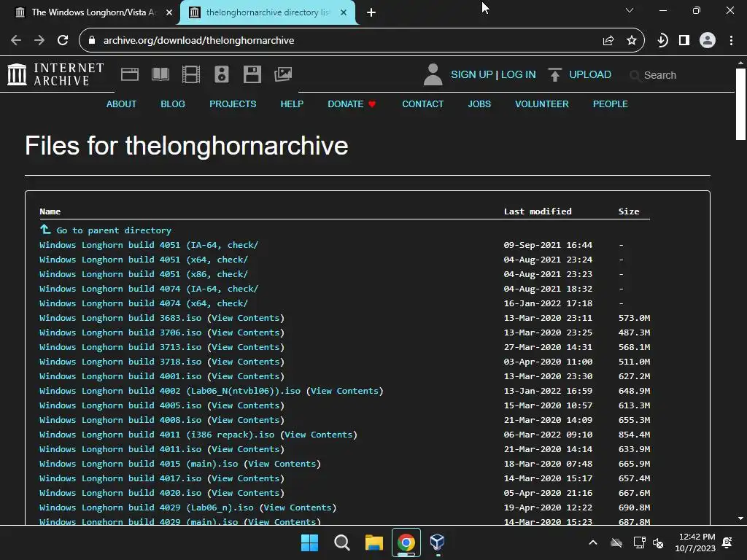
Task: Download build 4011 (i386 repack).iso
Action: click(x=157, y=435)
